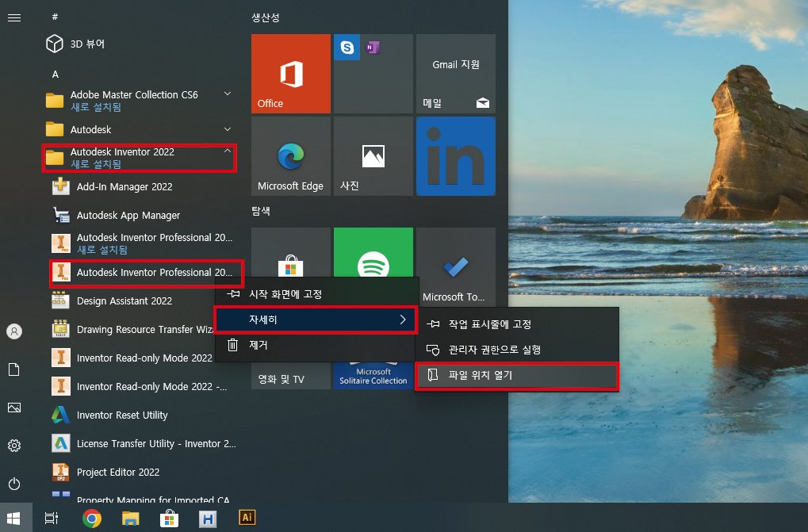Screen dimensions: 808x532
Task: Open the LinkedIn tile
Action: pos(456,156)
